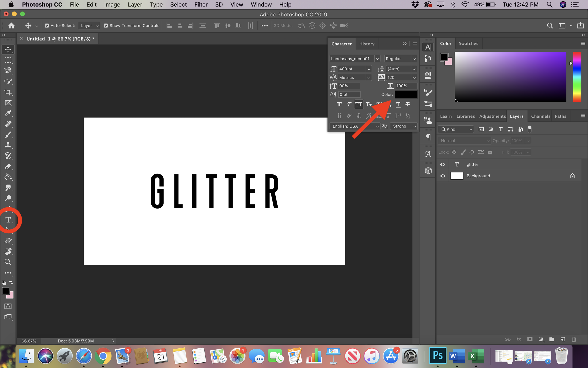Click the text Color swatch
This screenshot has height=368, width=588.
pos(406,94)
